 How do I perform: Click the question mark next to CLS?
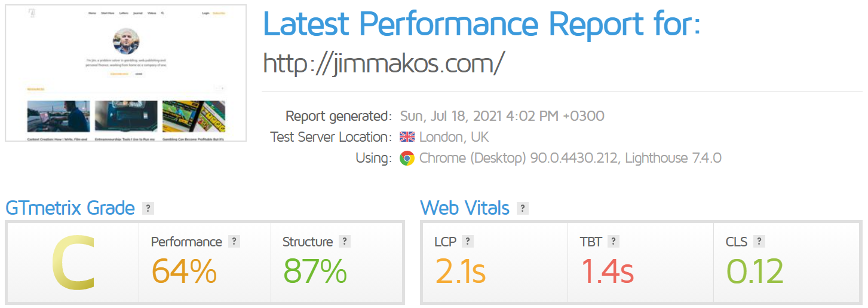pyautogui.click(x=759, y=242)
